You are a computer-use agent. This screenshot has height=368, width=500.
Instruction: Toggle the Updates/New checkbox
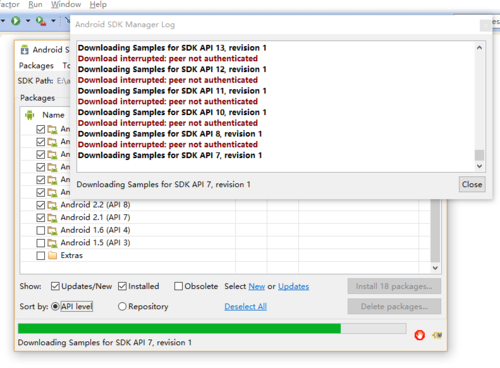55,286
